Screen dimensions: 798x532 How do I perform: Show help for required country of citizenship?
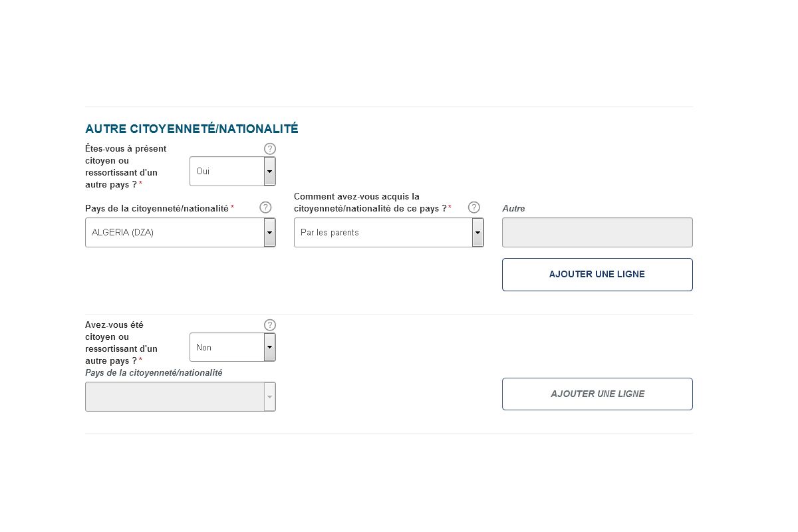pyautogui.click(x=265, y=207)
